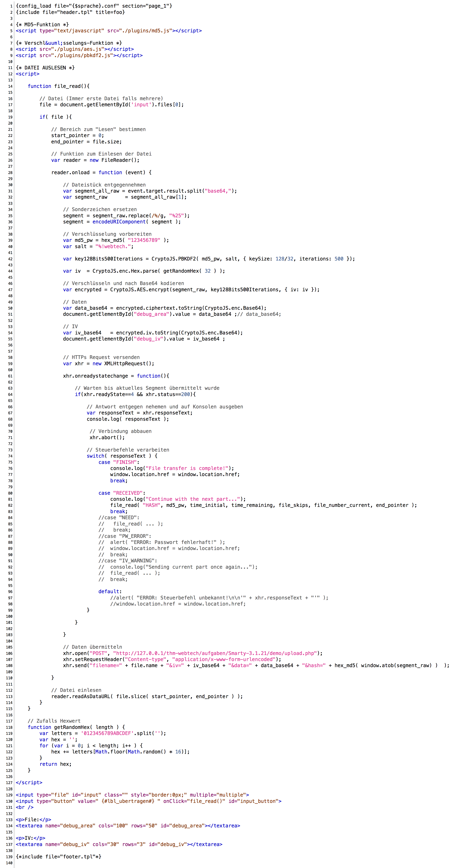458x868 pixels.
Task: Click the 'var data_base64' line
Action: 165,308
